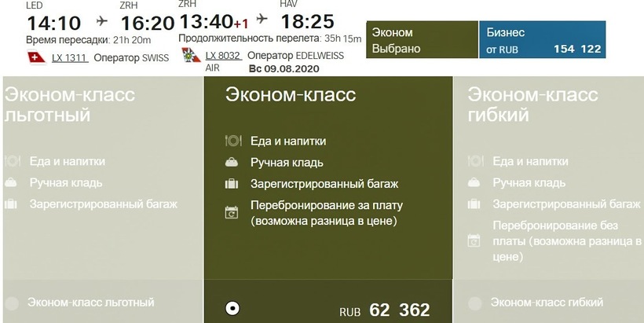The height and width of the screenshot is (323, 644).
Task: Click the food icon in the selected Эконом-класс card
Action: (232, 141)
